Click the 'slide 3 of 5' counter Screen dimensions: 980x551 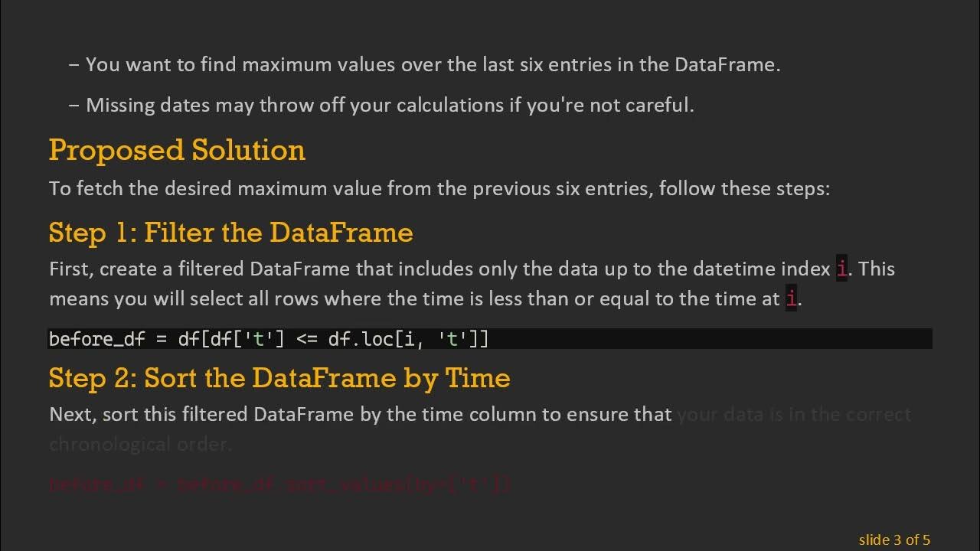tap(894, 540)
